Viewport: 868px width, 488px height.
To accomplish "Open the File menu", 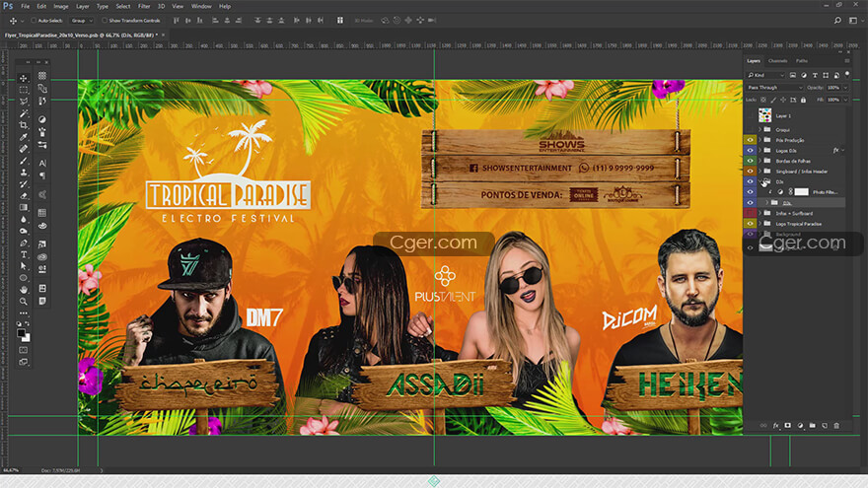I will click(x=26, y=6).
